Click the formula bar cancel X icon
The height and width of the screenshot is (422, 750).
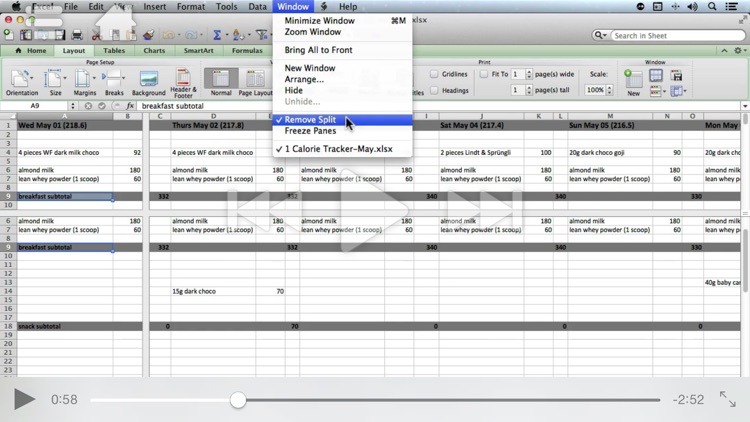(88, 106)
